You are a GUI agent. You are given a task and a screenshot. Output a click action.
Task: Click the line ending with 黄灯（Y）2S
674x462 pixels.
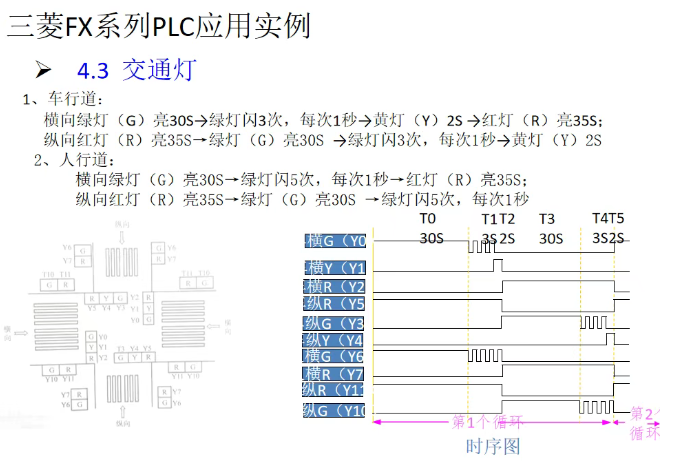click(322, 140)
